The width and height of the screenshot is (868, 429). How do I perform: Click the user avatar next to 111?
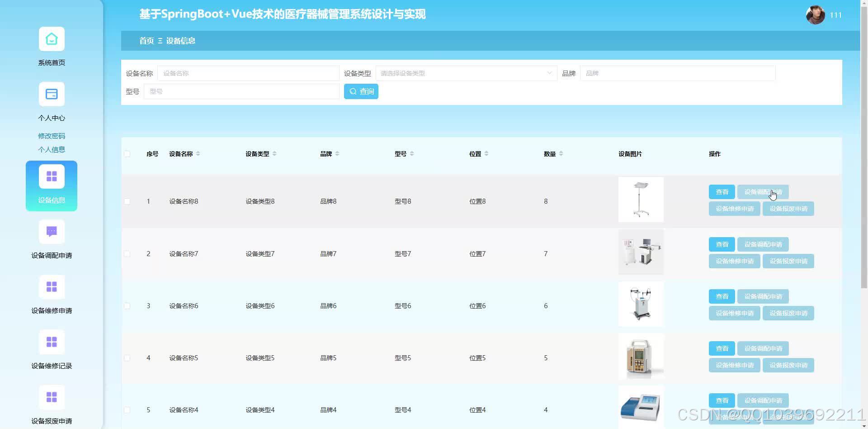(x=815, y=14)
